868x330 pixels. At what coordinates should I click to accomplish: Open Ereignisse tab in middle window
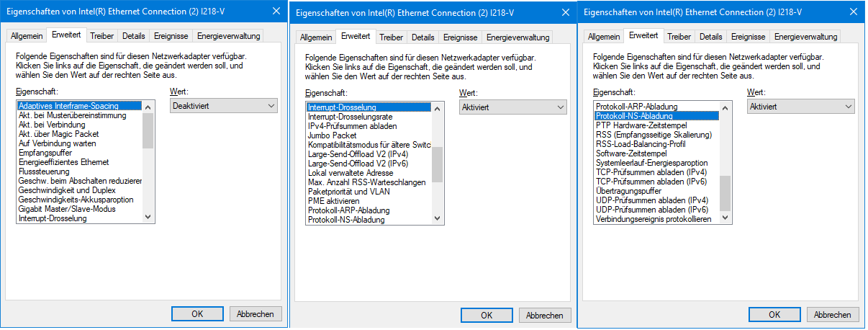[461, 37]
